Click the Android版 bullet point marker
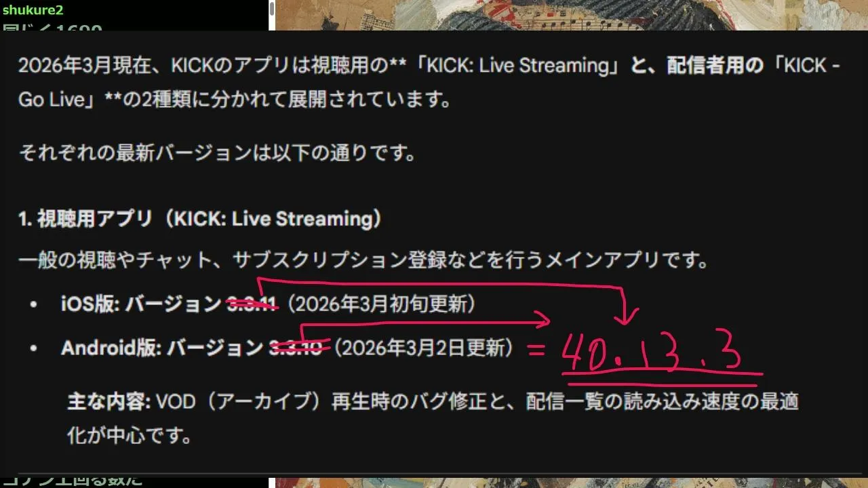The height and width of the screenshot is (488, 868). pyautogui.click(x=33, y=348)
